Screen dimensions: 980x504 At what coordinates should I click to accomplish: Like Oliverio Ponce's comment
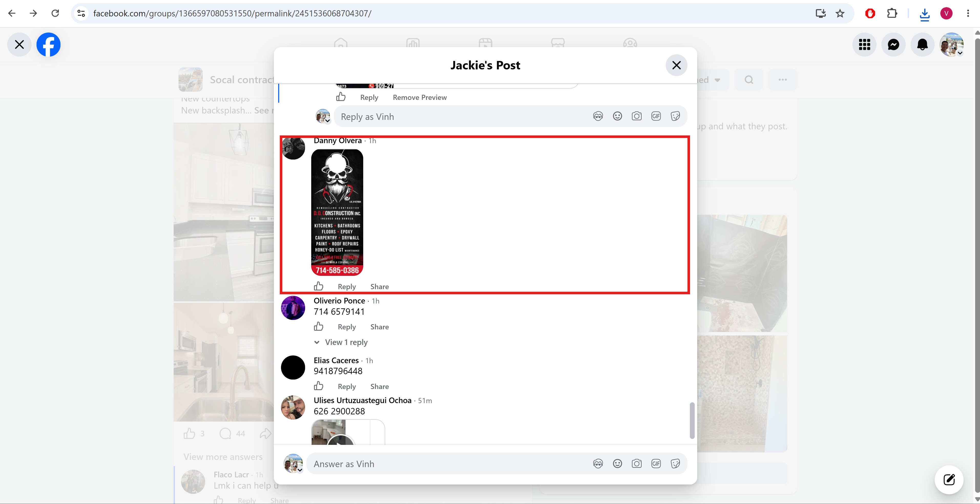point(318,326)
